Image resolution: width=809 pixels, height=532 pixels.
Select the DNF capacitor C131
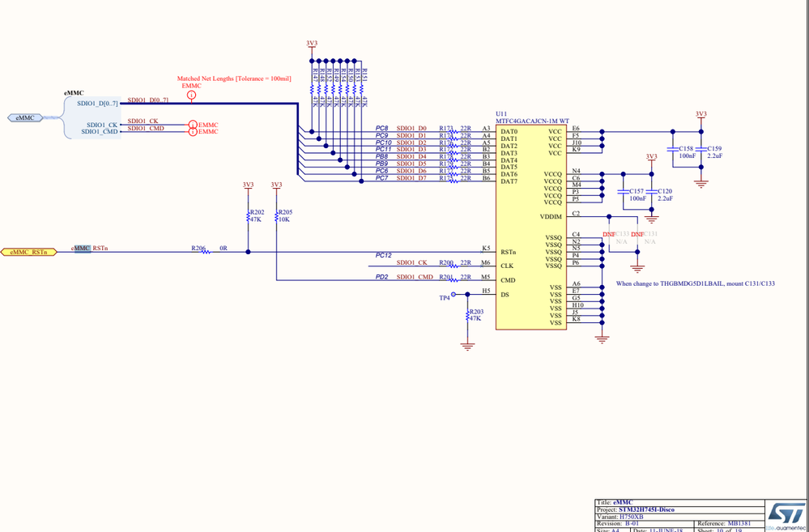[637, 234]
